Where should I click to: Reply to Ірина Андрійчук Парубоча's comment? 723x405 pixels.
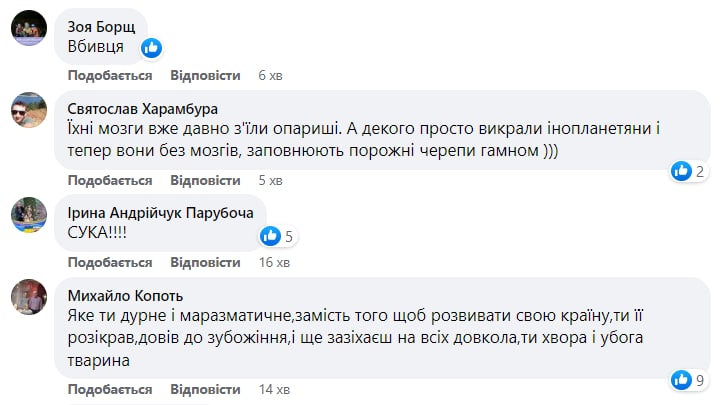[206, 263]
